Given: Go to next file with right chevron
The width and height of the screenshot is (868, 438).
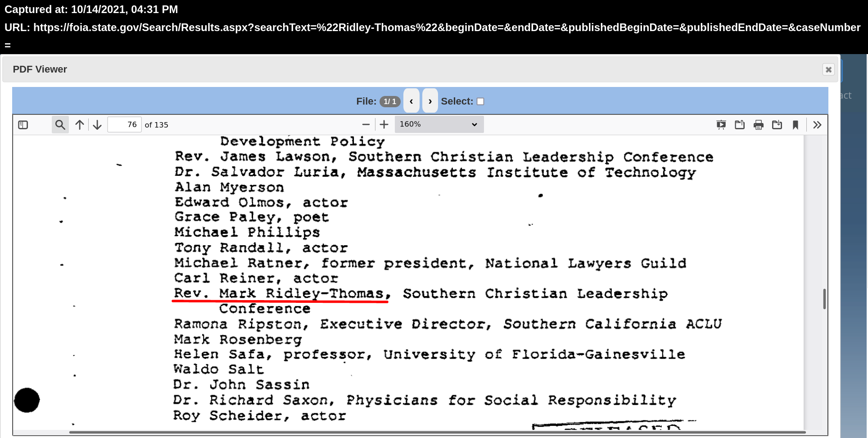Looking at the screenshot, I should click(430, 101).
